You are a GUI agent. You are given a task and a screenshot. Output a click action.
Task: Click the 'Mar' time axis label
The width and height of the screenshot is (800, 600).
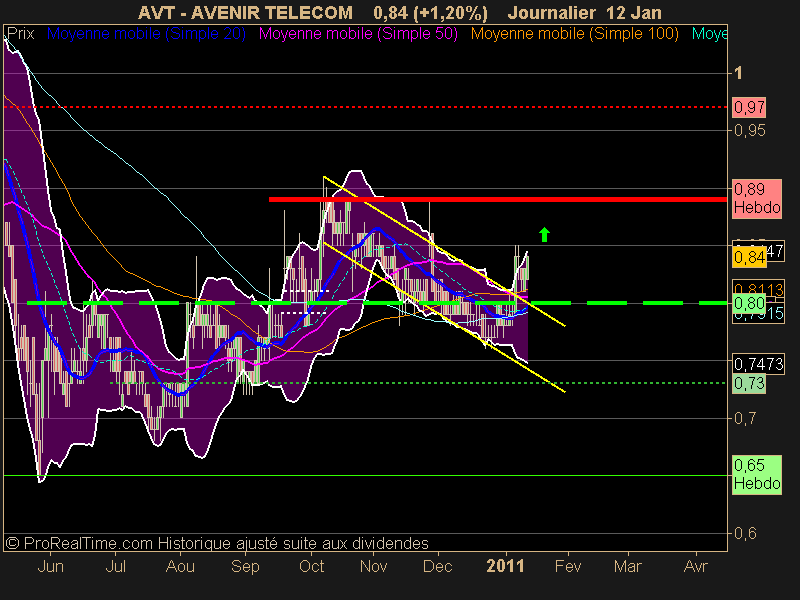coord(628,566)
